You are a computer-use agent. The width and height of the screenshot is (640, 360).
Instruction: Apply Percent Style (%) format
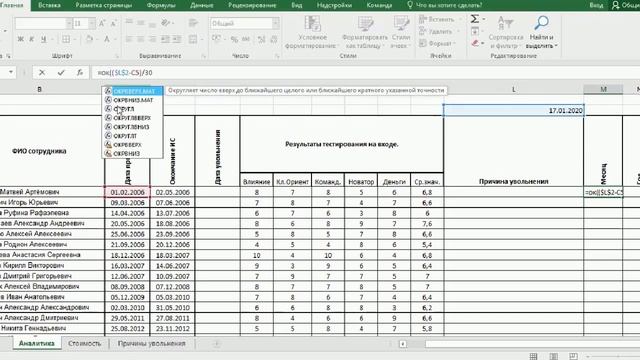pyautogui.click(x=234, y=39)
